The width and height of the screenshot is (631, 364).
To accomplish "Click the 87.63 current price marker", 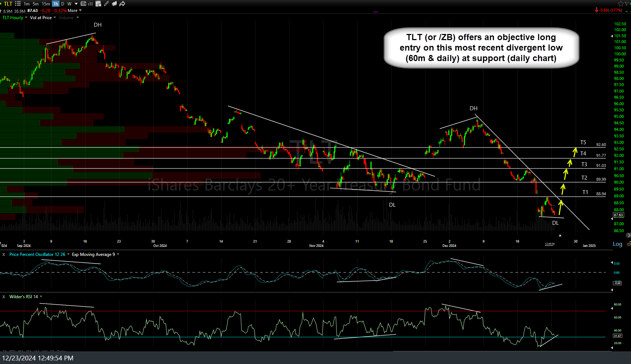I will 618,215.
